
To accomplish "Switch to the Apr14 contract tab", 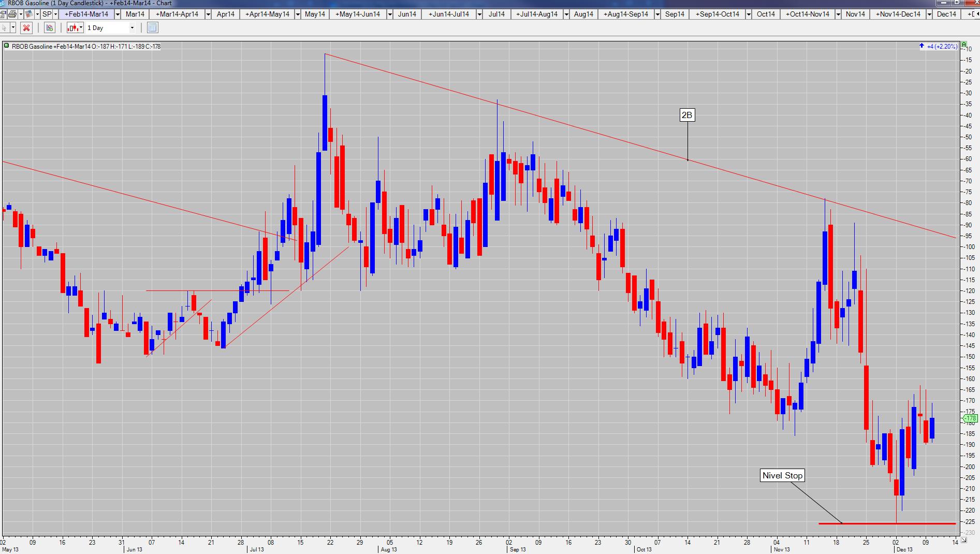I will coord(226,14).
